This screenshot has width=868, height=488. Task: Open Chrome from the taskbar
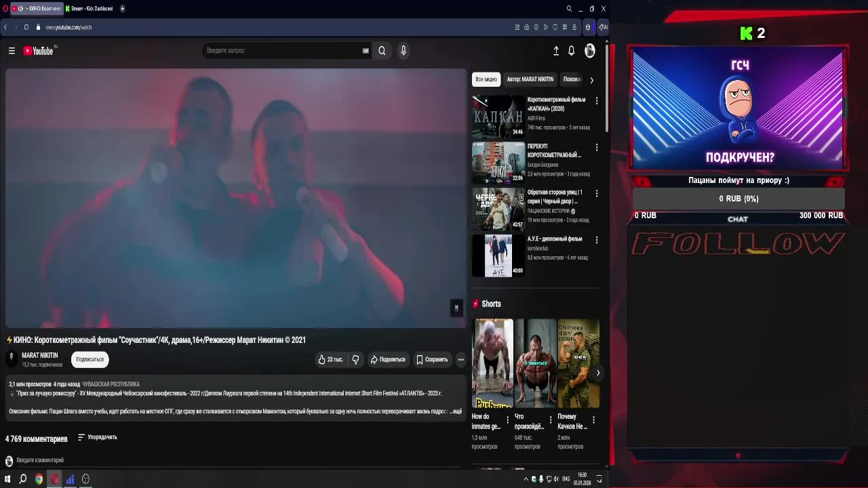point(39,479)
